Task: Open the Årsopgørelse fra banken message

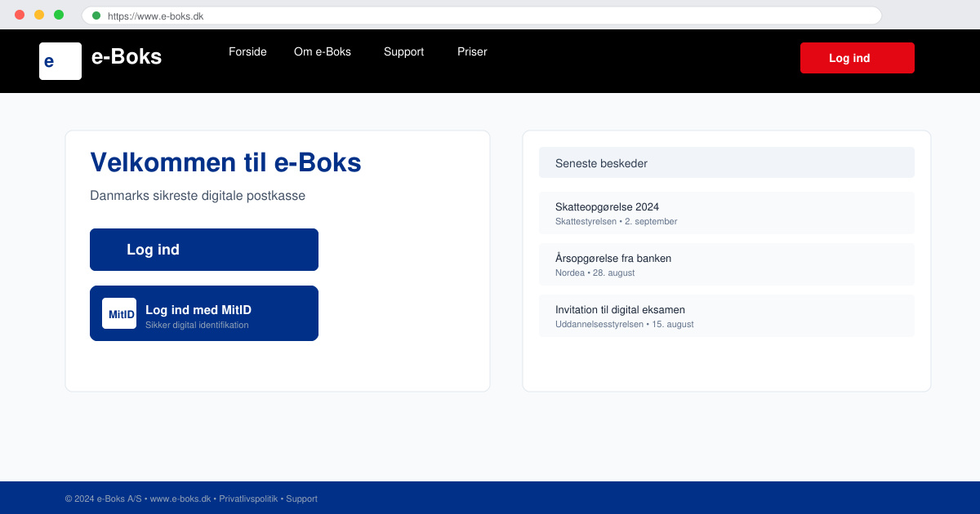Action: pyautogui.click(x=727, y=264)
